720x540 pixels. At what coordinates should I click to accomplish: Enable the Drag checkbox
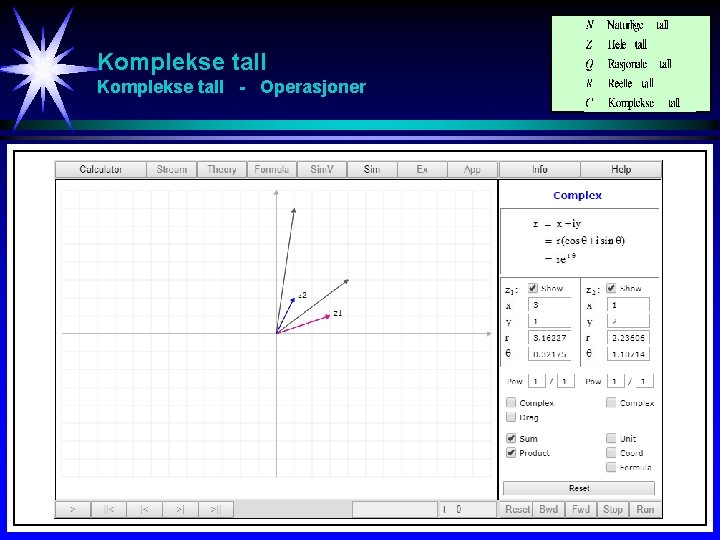[511, 417]
